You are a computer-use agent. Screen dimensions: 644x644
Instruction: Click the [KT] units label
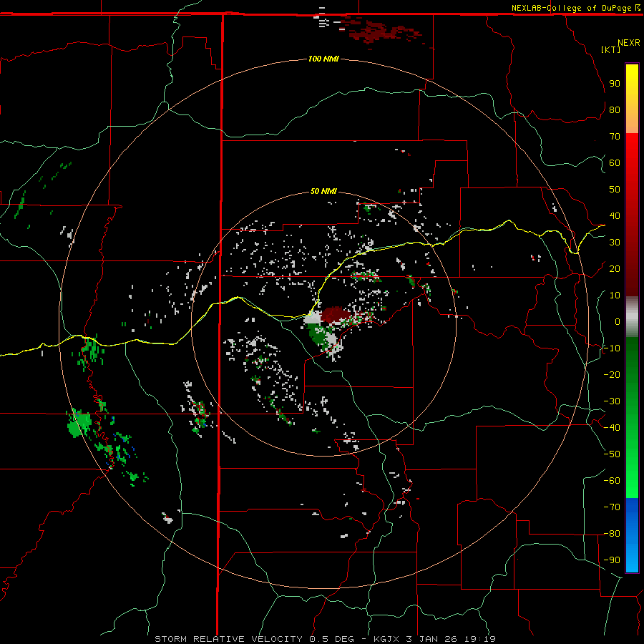click(611, 49)
